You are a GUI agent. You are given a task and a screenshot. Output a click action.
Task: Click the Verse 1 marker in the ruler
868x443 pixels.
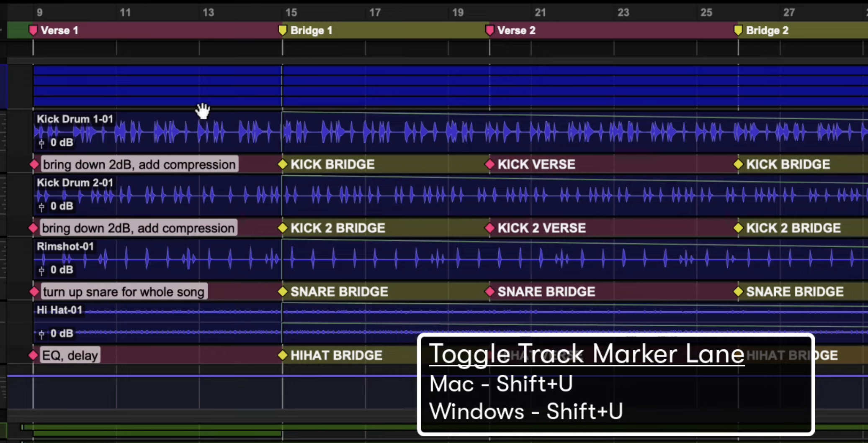[x=33, y=31]
